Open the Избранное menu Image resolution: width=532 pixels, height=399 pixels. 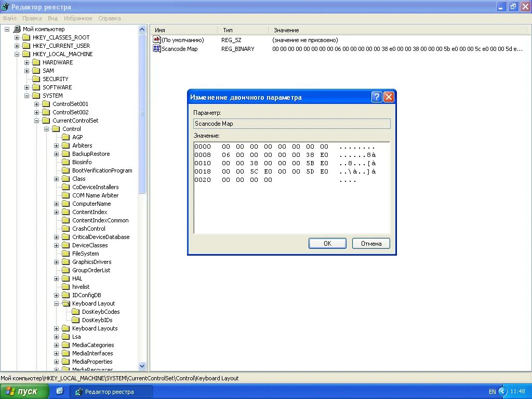(78, 18)
